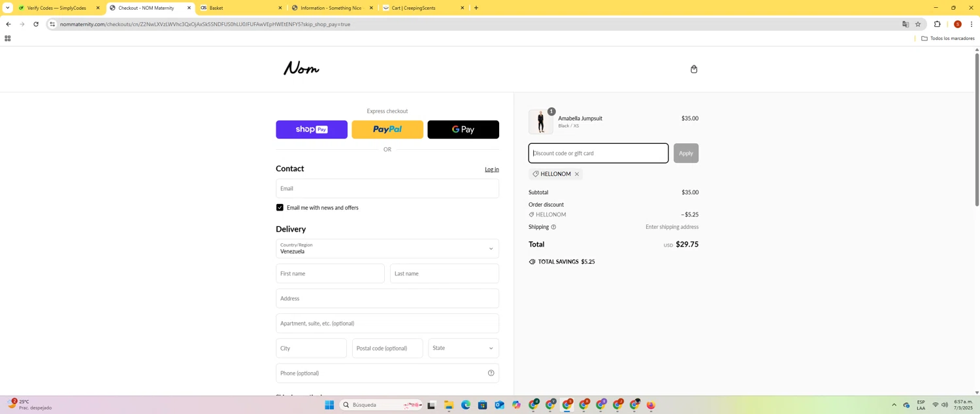
Task: Open the apps grid icon in bookmarks bar
Action: pyautogui.click(x=8, y=39)
